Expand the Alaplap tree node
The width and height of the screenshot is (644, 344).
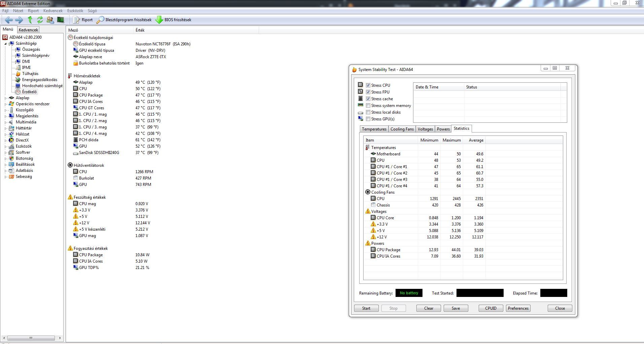(5, 98)
